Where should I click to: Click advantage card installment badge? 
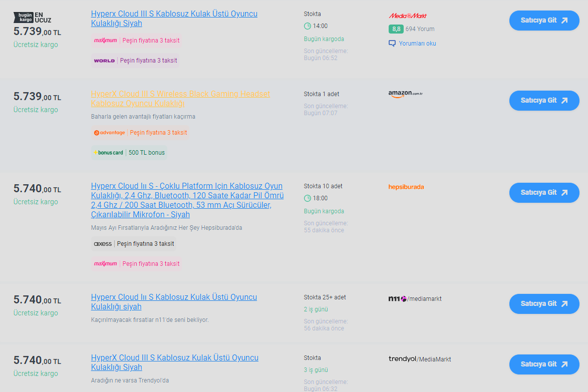140,133
